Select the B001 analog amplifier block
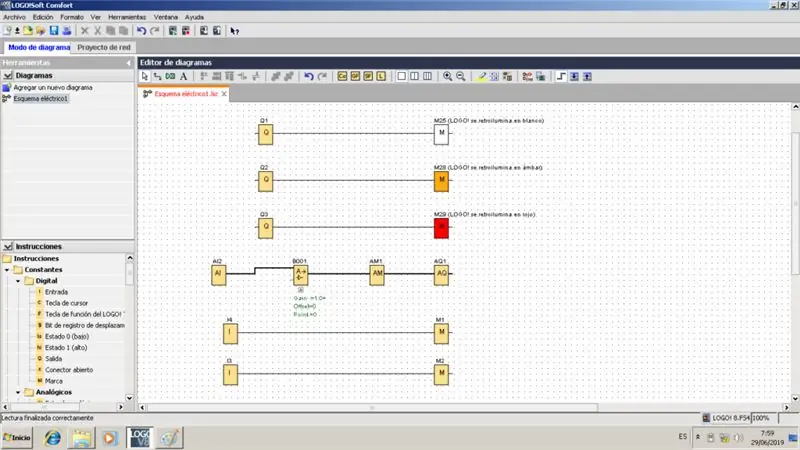This screenshot has height=450, width=800. coord(301,275)
